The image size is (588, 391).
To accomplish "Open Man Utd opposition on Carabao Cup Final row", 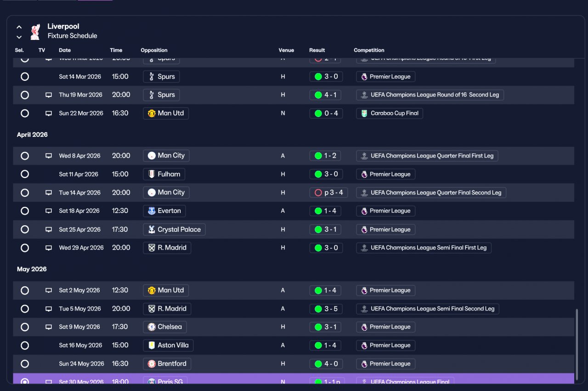I will coord(166,113).
